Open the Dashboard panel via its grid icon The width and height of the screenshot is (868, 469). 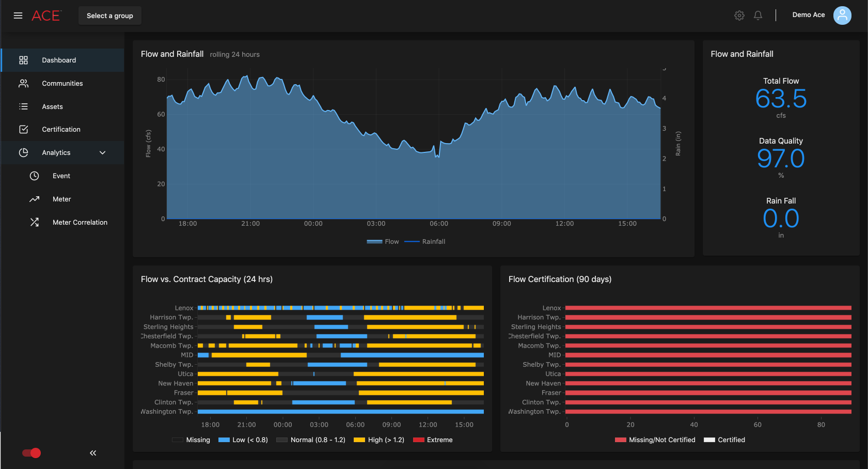23,60
